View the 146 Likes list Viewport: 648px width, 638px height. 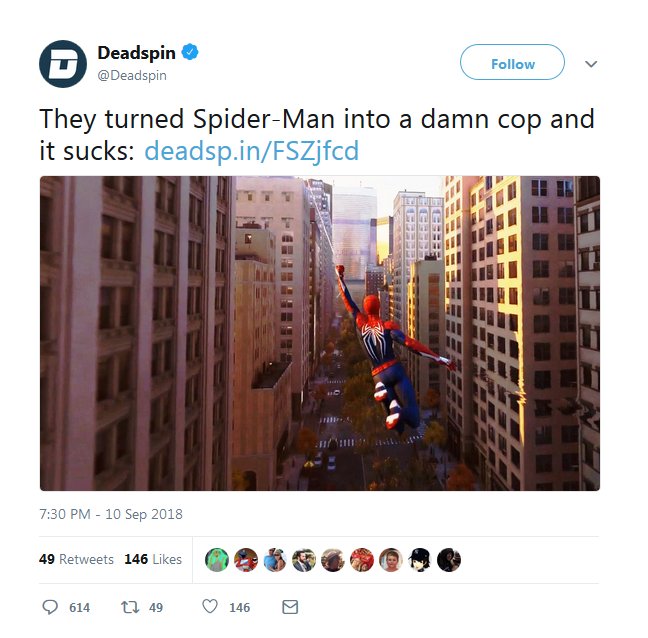[x=153, y=559]
